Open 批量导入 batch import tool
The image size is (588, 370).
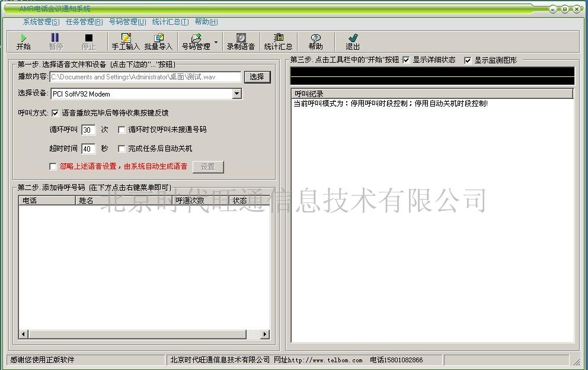click(158, 41)
